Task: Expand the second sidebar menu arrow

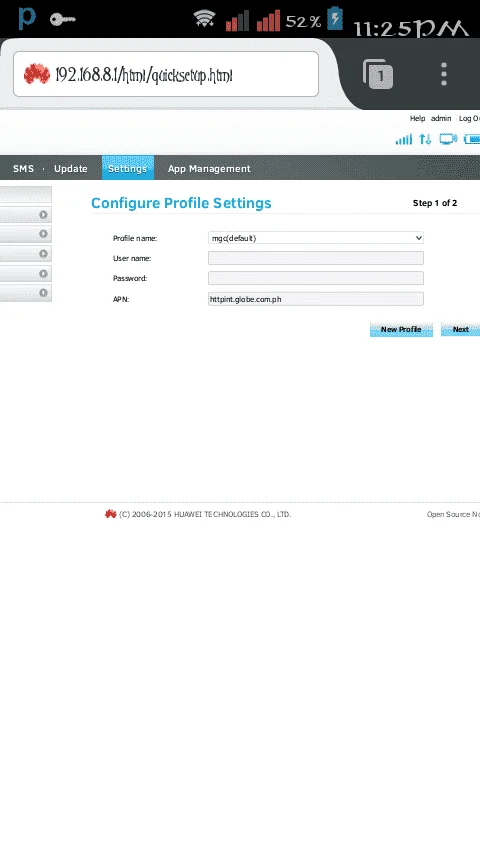Action: pyautogui.click(x=43, y=234)
